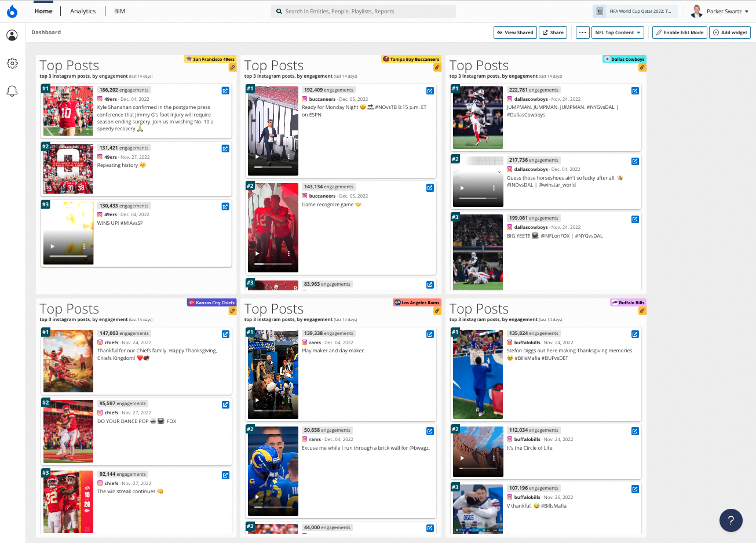Seek the Play maker and day maker video progress bar
Screen dimensions: 756x543
273,410
